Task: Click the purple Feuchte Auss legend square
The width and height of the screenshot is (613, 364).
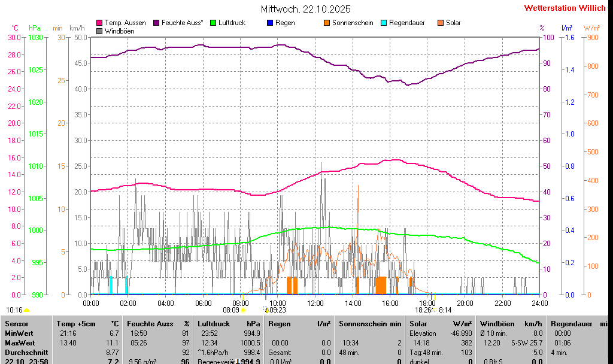Action: (156, 23)
